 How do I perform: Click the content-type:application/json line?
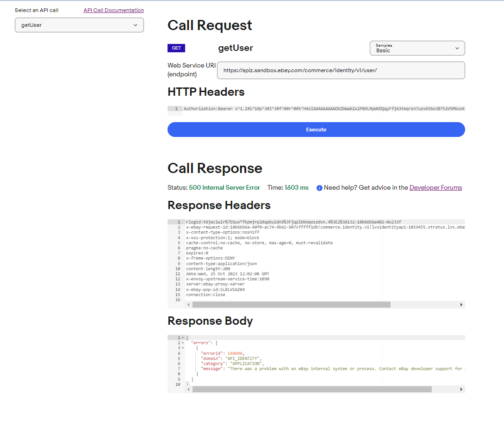(222, 264)
